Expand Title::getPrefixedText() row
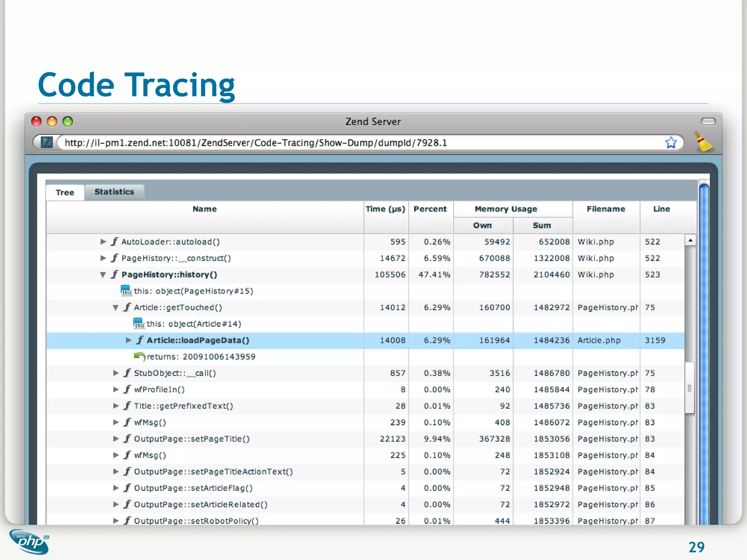747x560 pixels. 116,405
